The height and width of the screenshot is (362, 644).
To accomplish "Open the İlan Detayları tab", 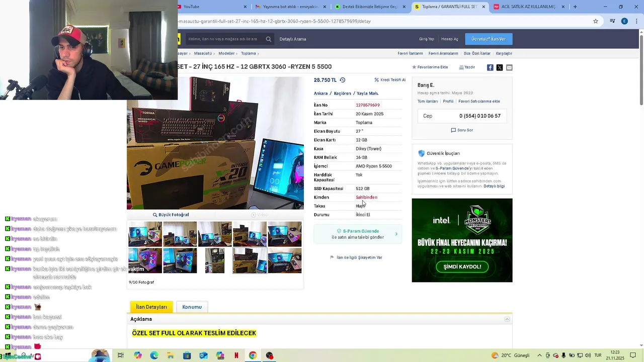I will 151,307.
